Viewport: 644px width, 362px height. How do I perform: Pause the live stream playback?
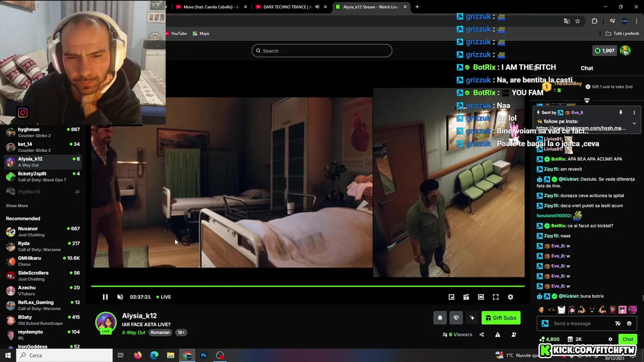point(105,297)
